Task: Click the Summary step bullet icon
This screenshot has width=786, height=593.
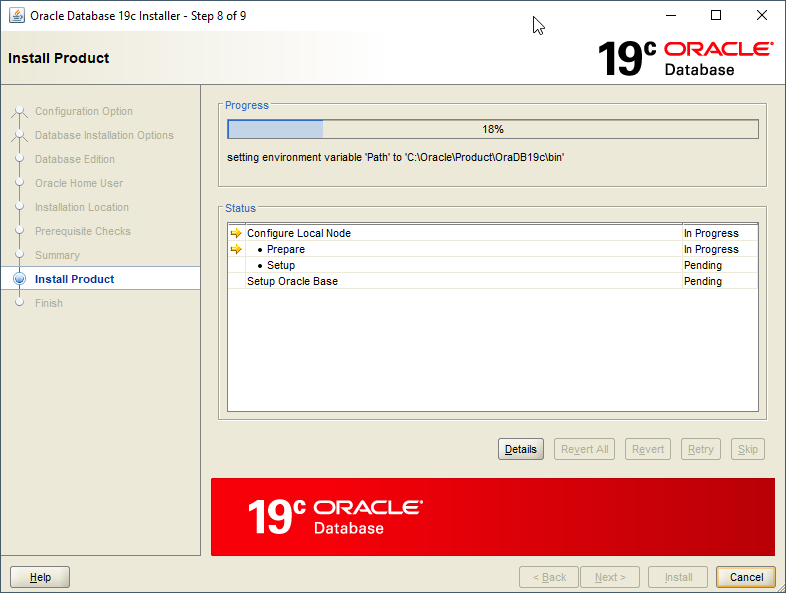Action: 20,254
